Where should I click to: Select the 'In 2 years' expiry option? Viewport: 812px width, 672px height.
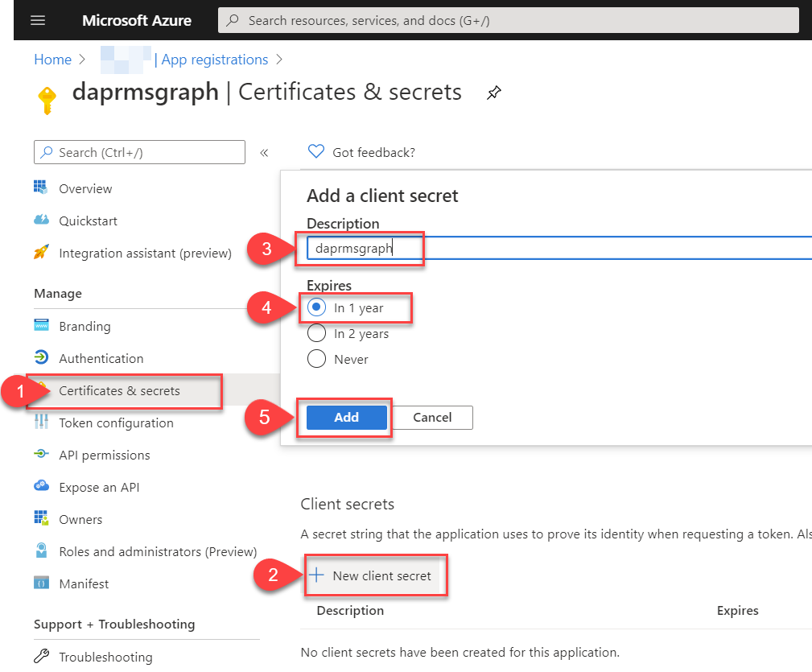[x=316, y=333]
